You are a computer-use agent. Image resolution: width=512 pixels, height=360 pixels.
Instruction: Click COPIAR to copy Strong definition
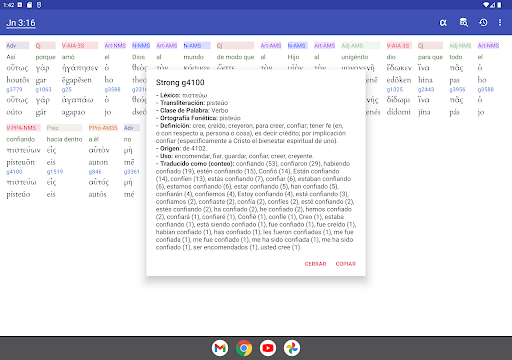(346, 264)
